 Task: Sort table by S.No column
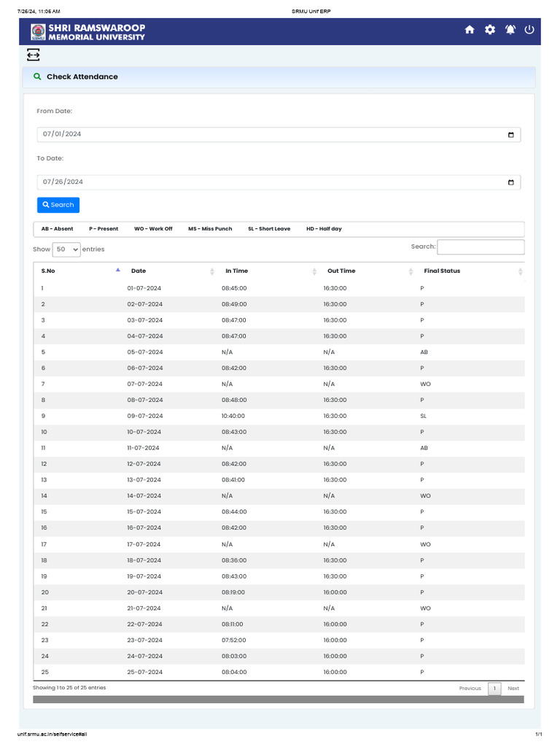tap(48, 271)
